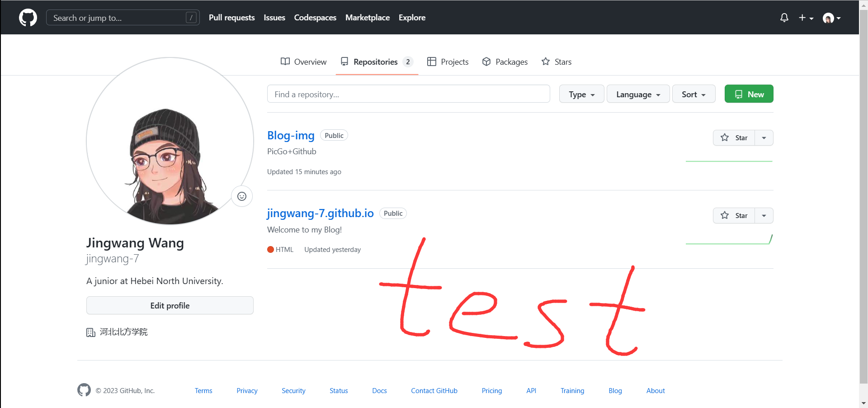Open Codespaces in top navigation
Image resolution: width=868 pixels, height=408 pixels.
[x=315, y=18]
